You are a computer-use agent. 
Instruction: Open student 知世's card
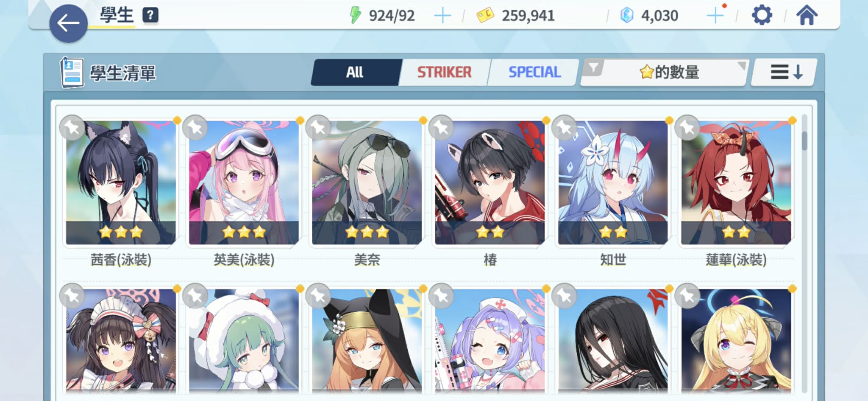[x=612, y=182]
